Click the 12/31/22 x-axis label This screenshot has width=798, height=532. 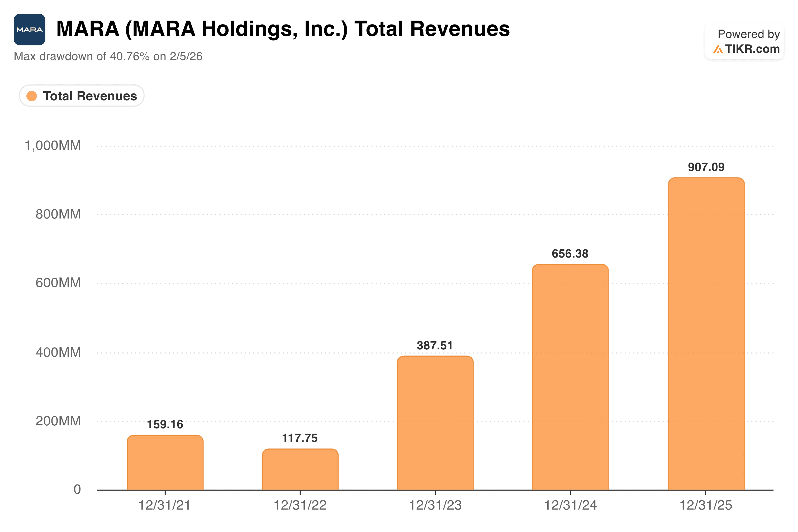pyautogui.click(x=300, y=505)
